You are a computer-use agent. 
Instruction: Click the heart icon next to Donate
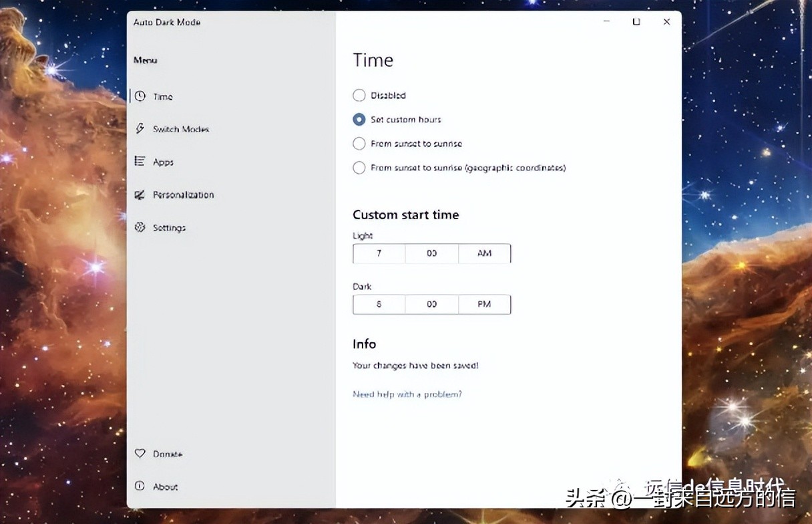(x=141, y=453)
